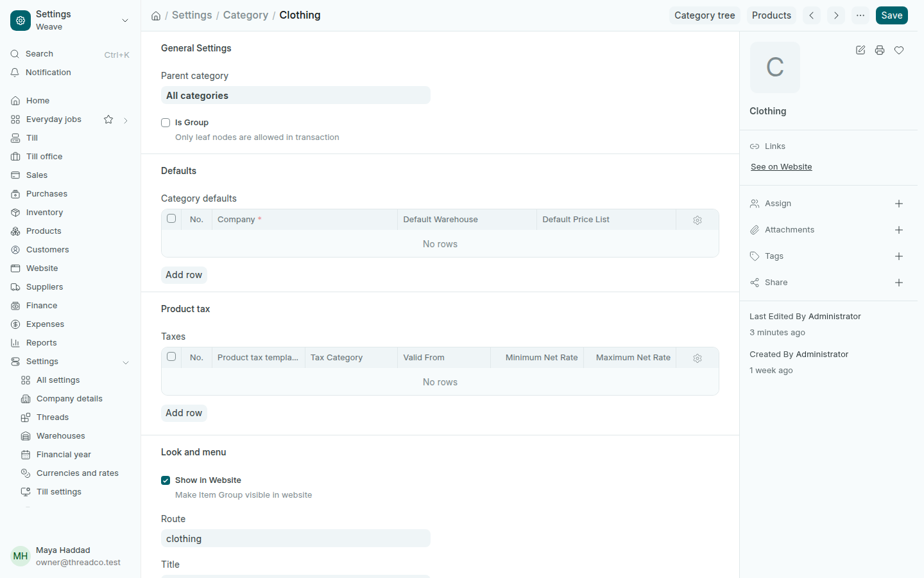Screen dimensions: 924x578
Task: Click the Save button
Action: point(892,15)
